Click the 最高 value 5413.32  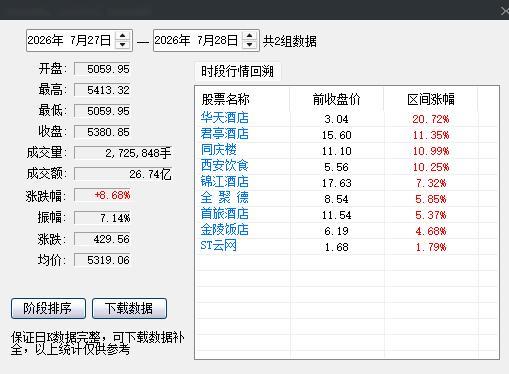click(102, 90)
